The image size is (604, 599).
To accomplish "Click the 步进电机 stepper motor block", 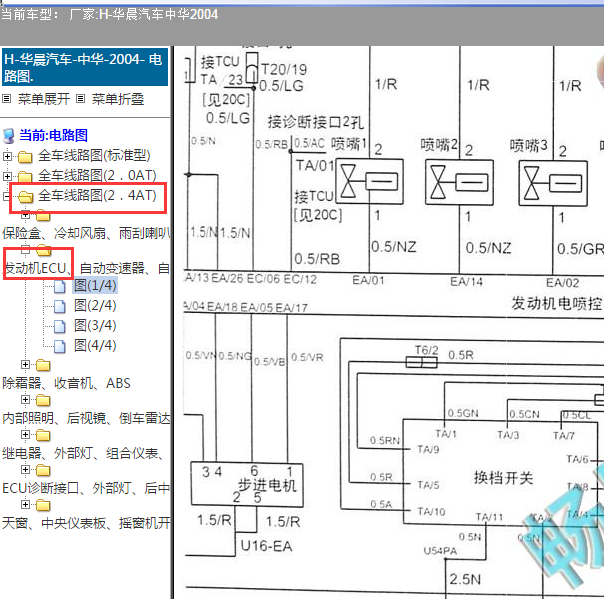I will point(247,485).
